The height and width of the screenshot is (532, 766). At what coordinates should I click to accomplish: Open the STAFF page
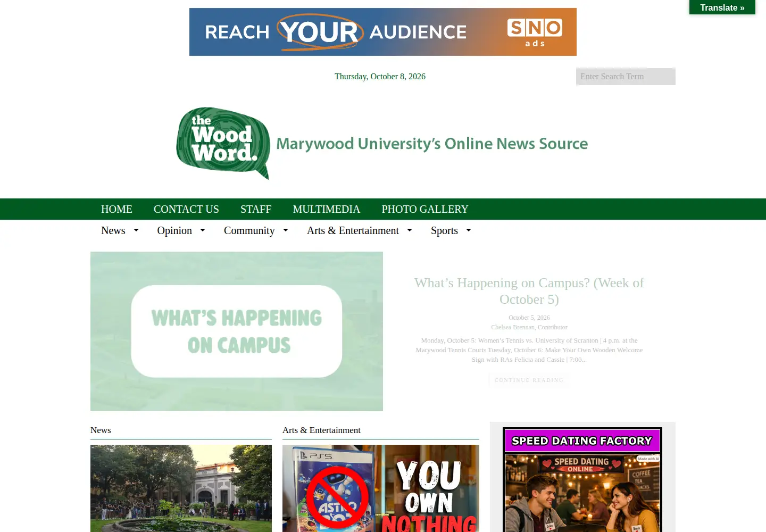coord(256,209)
